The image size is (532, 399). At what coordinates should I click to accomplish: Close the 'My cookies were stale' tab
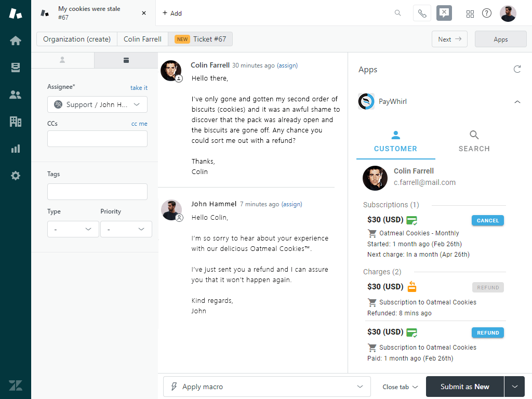pos(144,13)
